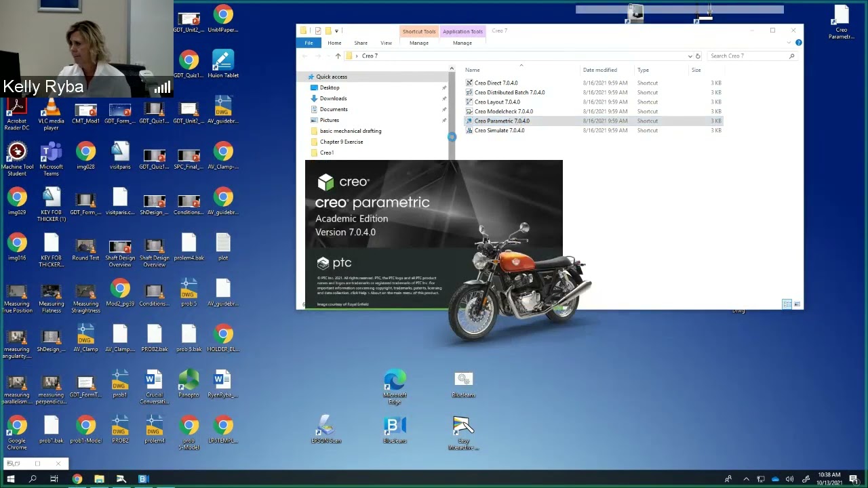The height and width of the screenshot is (488, 868).
Task: Select LP6TEMPL... desktop icon
Action: pos(223,430)
